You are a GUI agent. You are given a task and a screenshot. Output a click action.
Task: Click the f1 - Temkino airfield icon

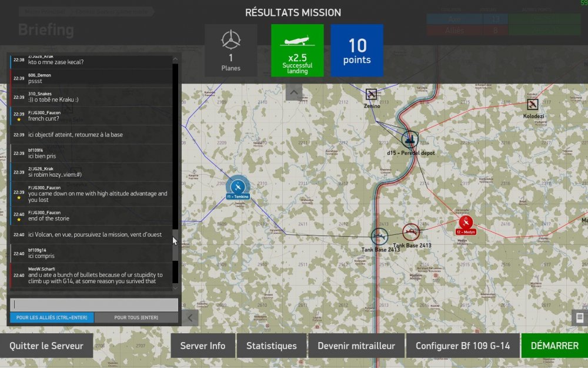238,185
